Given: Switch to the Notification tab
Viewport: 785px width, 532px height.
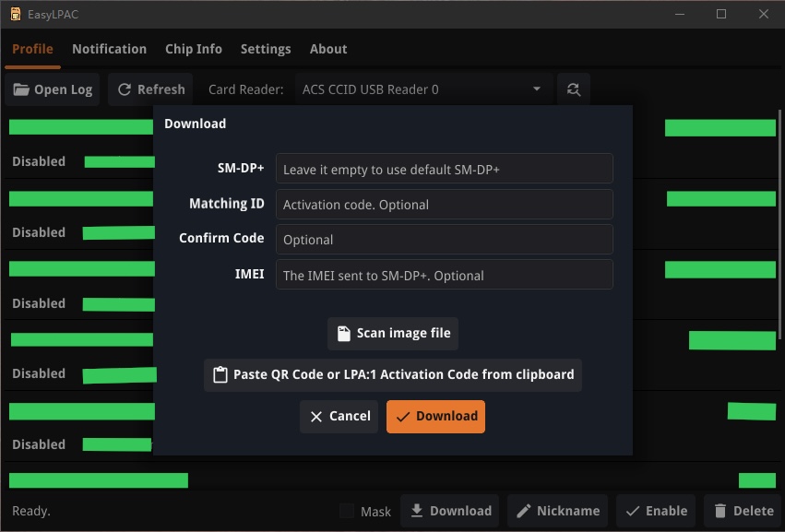Looking at the screenshot, I should click(109, 49).
